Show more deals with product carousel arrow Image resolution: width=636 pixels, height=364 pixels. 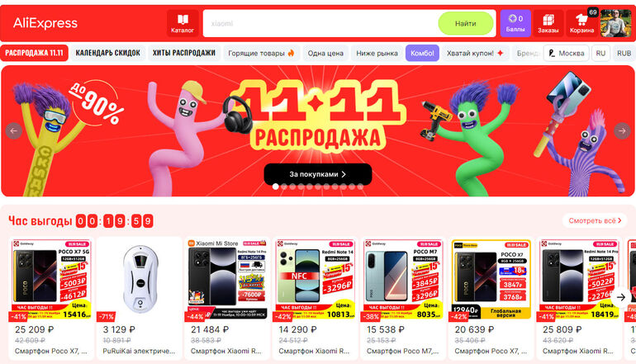pos(620,297)
